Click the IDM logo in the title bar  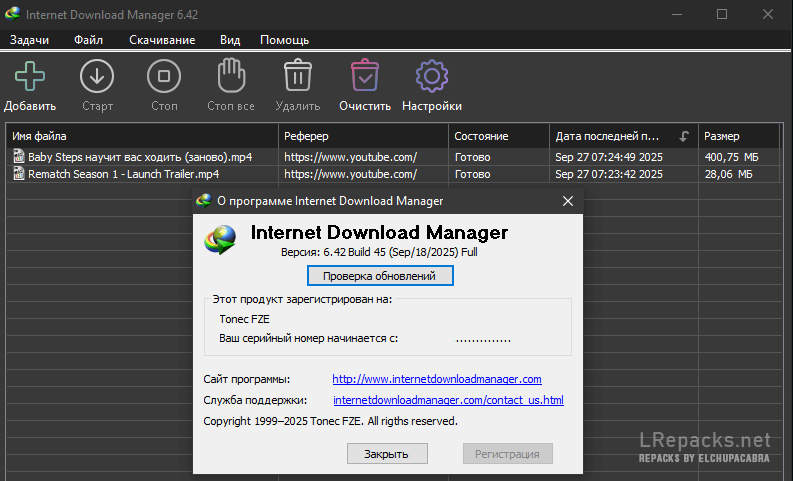pos(14,14)
